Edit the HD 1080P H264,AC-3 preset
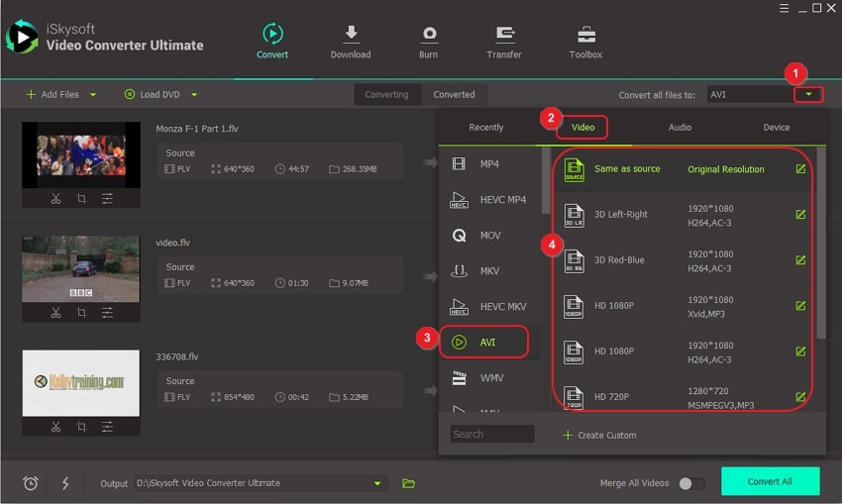 (x=800, y=352)
